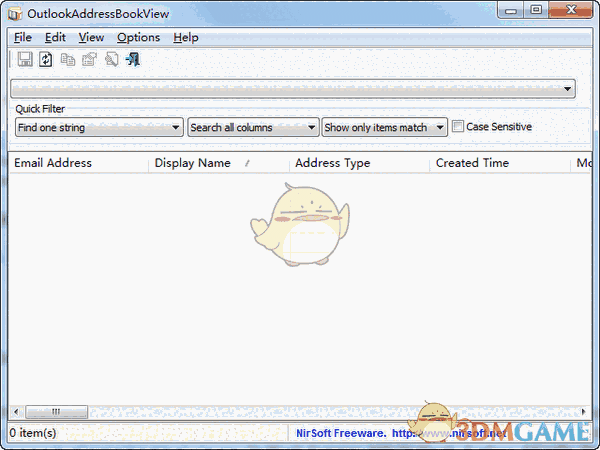Sort by Address Type column header
The width and height of the screenshot is (600, 450).
click(359, 163)
